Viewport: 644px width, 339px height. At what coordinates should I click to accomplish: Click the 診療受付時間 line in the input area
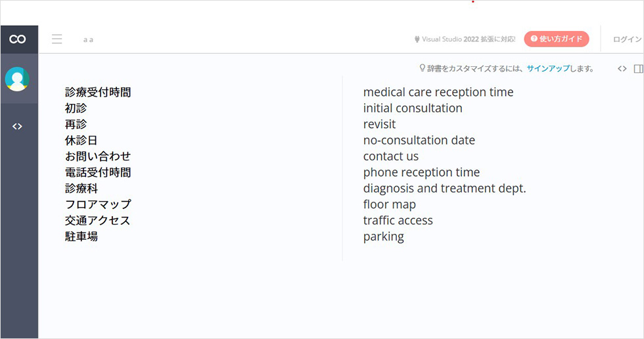coord(98,93)
